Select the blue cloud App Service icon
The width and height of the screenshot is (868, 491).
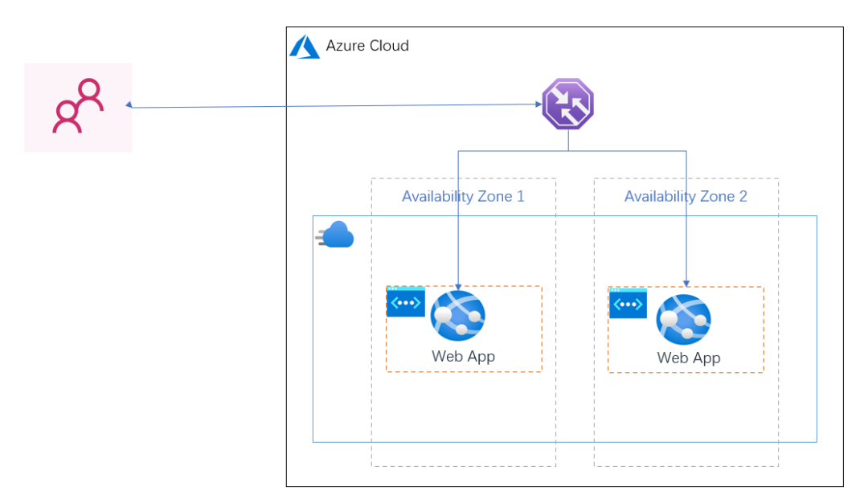point(335,235)
